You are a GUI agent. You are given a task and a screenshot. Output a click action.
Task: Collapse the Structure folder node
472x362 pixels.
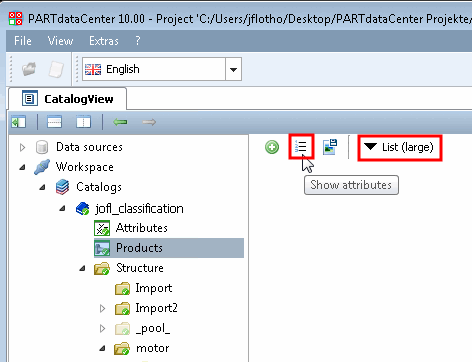pyautogui.click(x=82, y=268)
